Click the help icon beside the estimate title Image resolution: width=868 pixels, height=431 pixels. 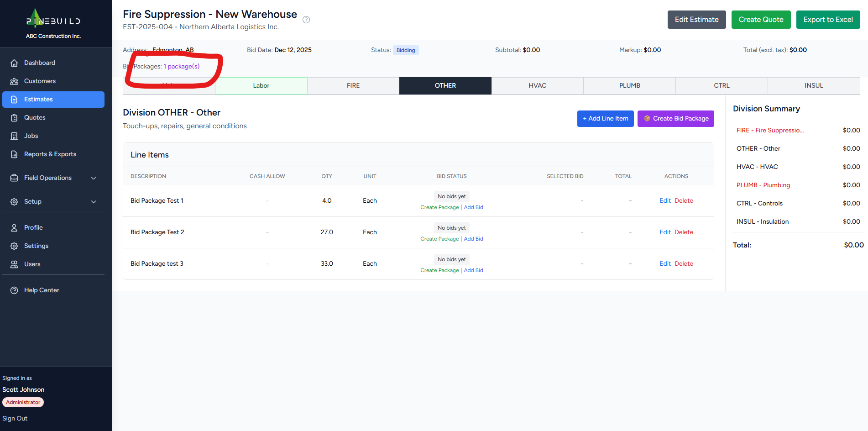click(306, 20)
